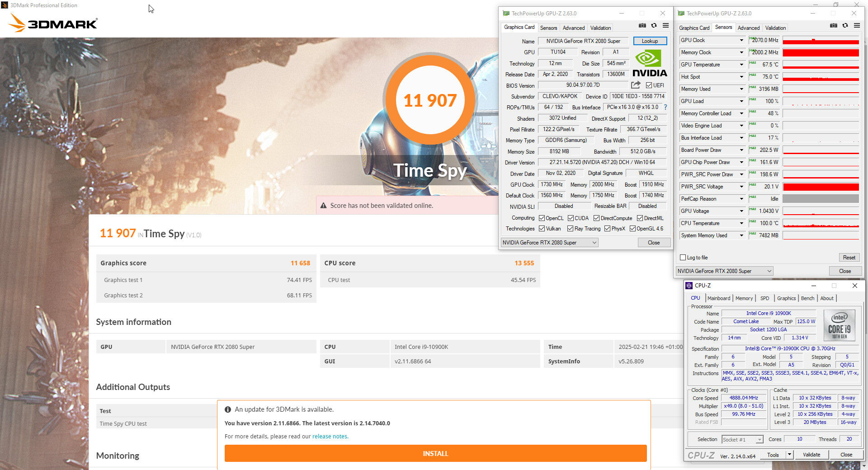This screenshot has height=470, width=868.
Task: Open Advanced tab in GPU-Z Graphics Card window
Action: click(x=574, y=28)
